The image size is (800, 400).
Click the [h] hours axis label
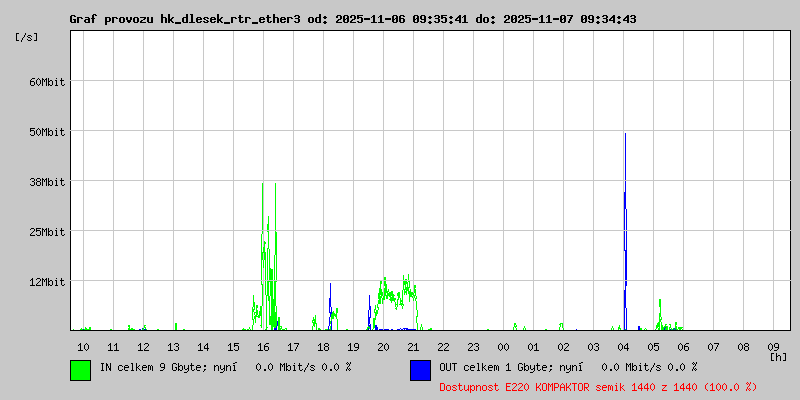pos(778,356)
